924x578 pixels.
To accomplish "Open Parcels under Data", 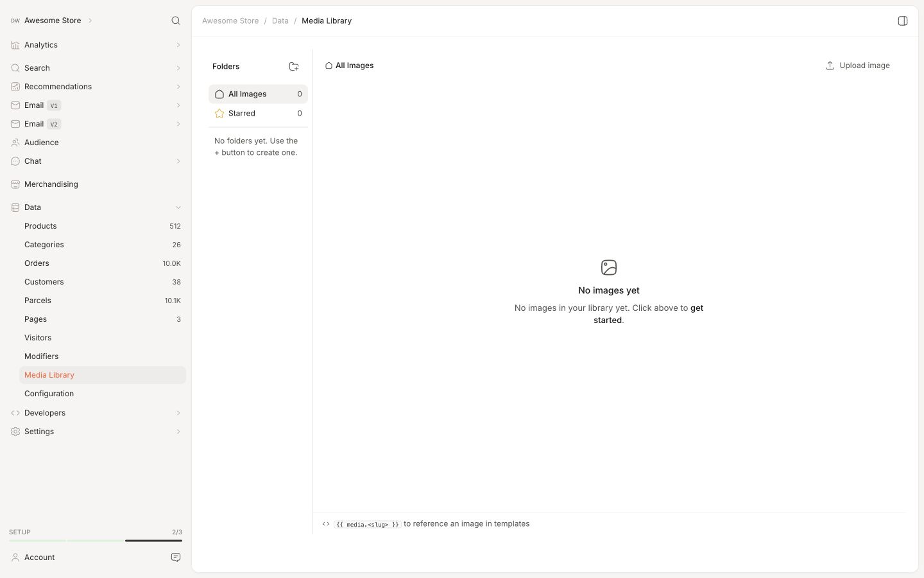I will pos(102,301).
